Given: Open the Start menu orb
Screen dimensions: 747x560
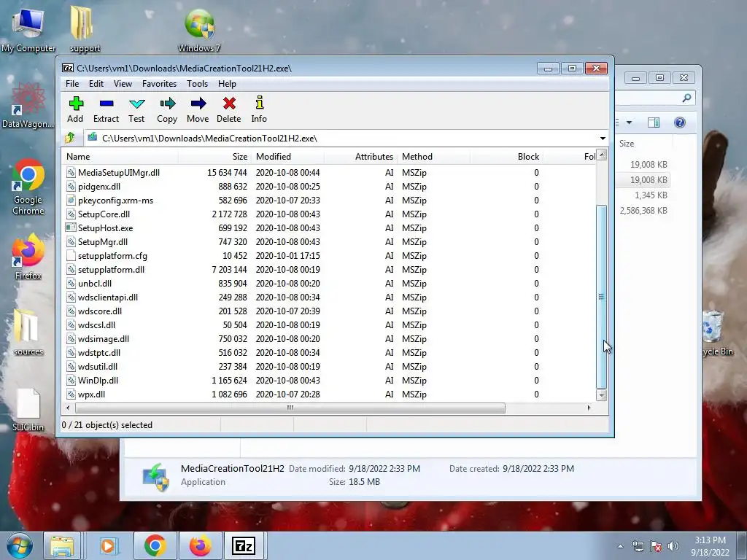Looking at the screenshot, I should pyautogui.click(x=19, y=545).
